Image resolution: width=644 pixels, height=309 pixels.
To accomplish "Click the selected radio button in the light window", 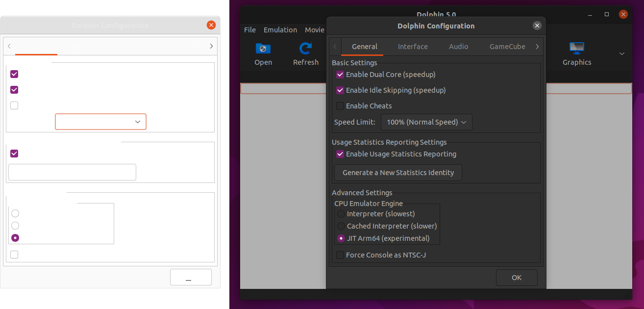I will (15, 237).
